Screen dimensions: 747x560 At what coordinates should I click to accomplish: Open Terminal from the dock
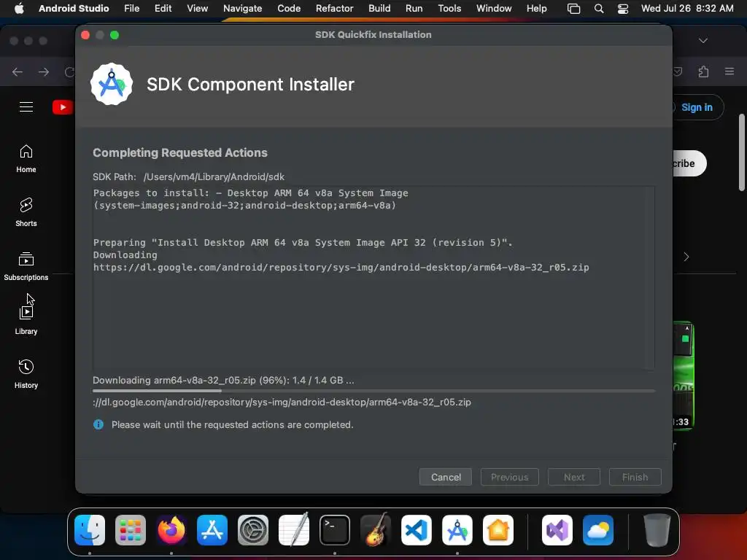coord(334,530)
